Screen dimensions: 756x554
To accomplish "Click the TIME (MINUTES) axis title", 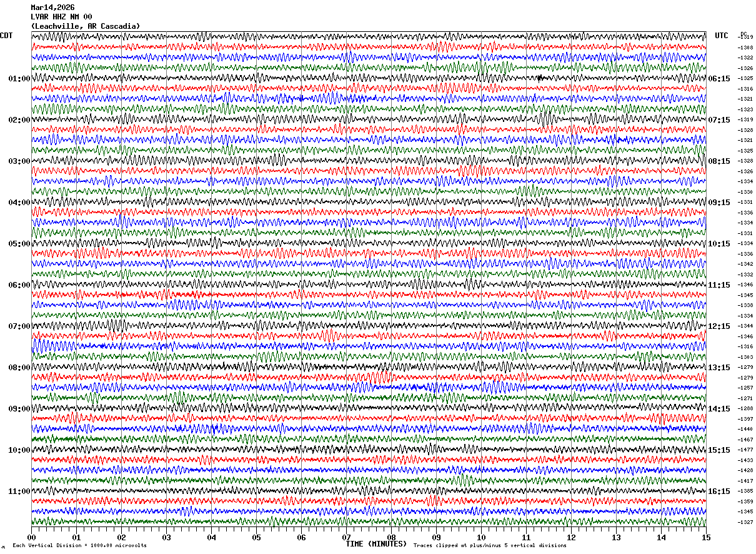I will tap(376, 544).
